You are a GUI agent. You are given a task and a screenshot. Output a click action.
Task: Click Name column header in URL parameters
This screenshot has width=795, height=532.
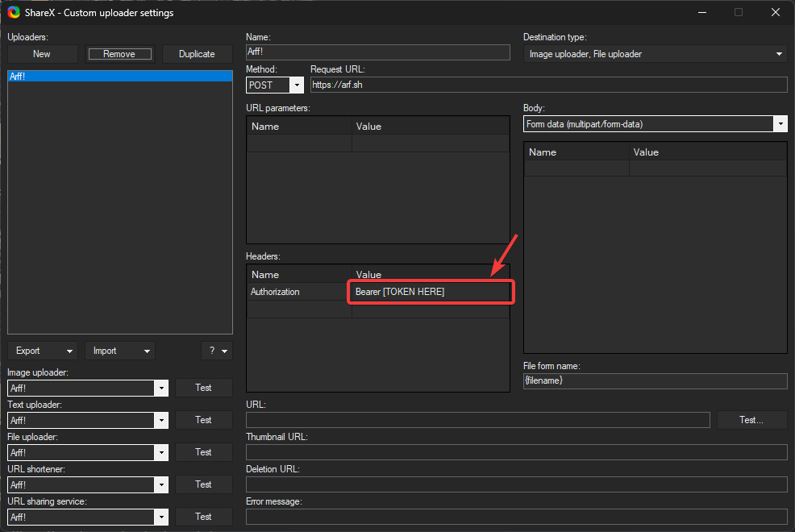click(x=299, y=127)
